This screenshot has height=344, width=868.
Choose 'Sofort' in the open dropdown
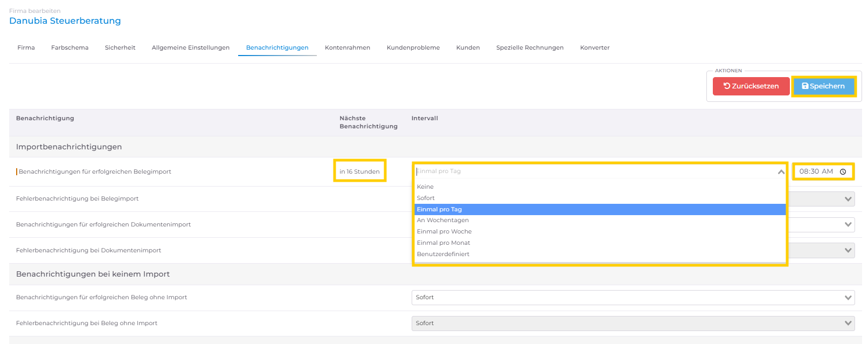(x=426, y=198)
